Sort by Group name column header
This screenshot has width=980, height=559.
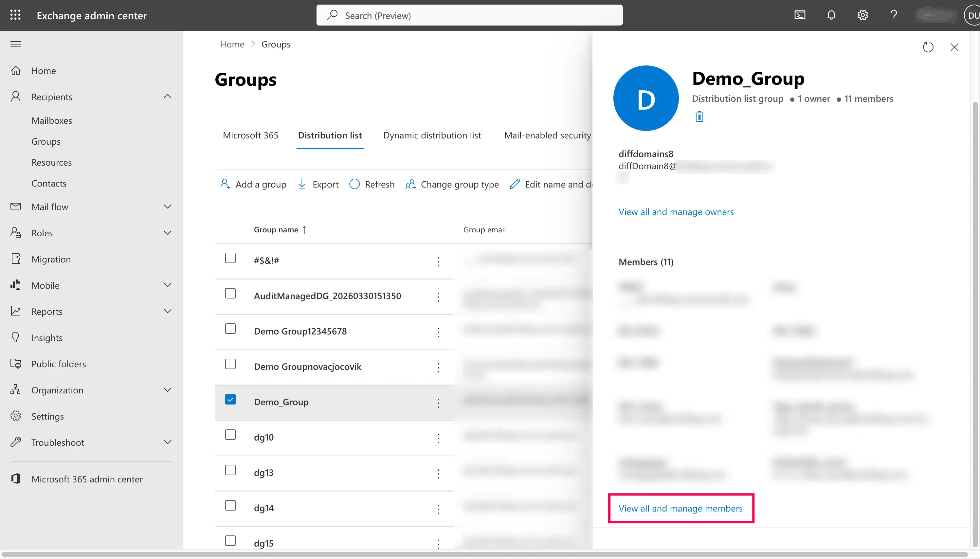tap(280, 230)
